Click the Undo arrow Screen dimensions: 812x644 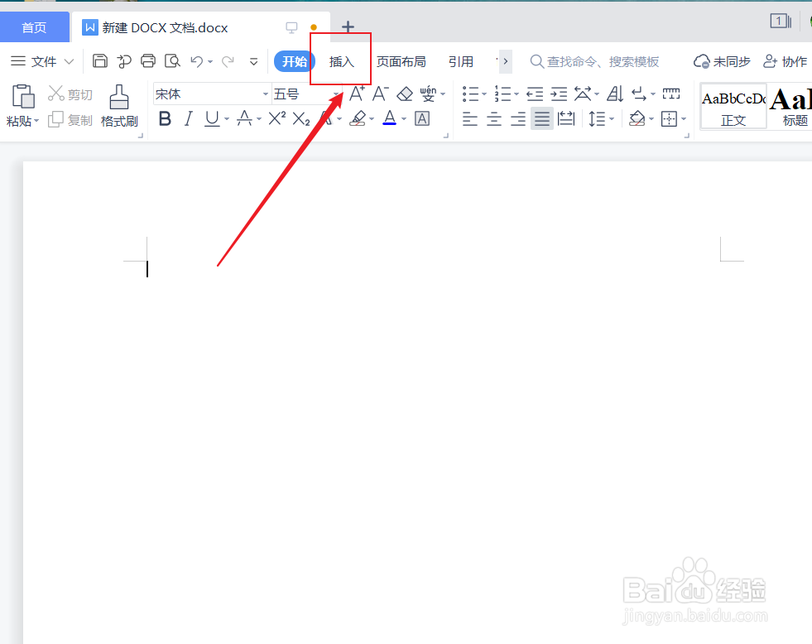[196, 61]
